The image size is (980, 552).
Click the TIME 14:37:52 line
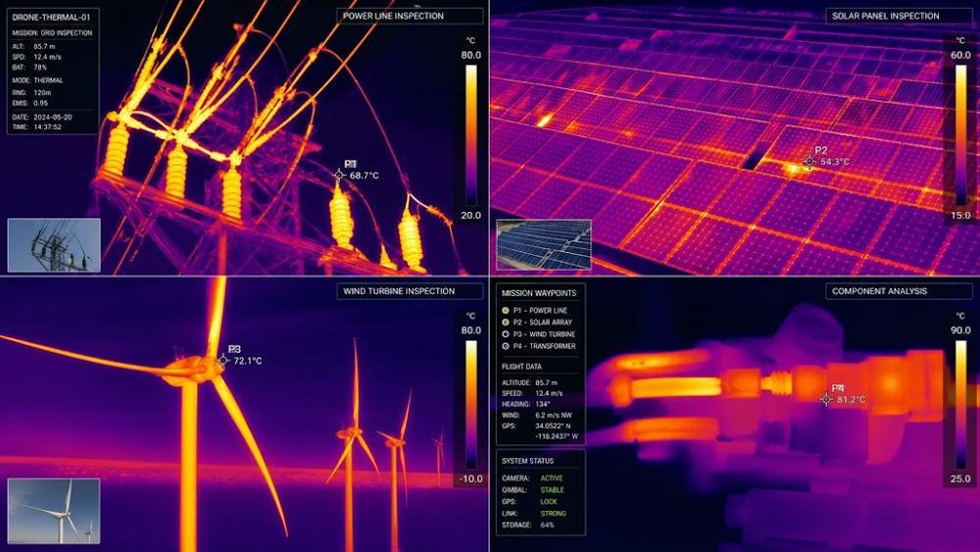coord(37,126)
